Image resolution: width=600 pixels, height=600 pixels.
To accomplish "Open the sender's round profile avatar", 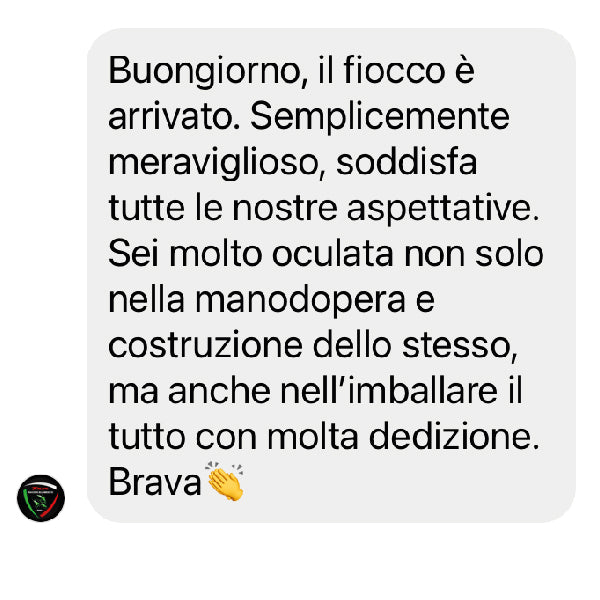I will [x=41, y=498].
